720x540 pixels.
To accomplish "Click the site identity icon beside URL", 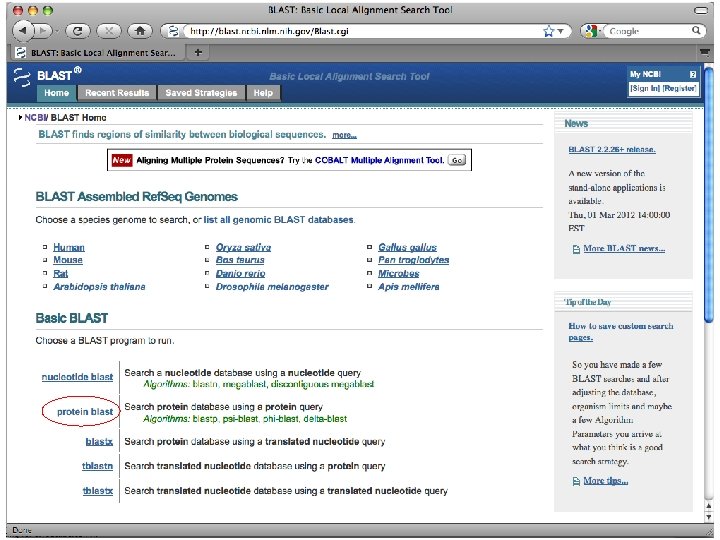I will 173,31.
